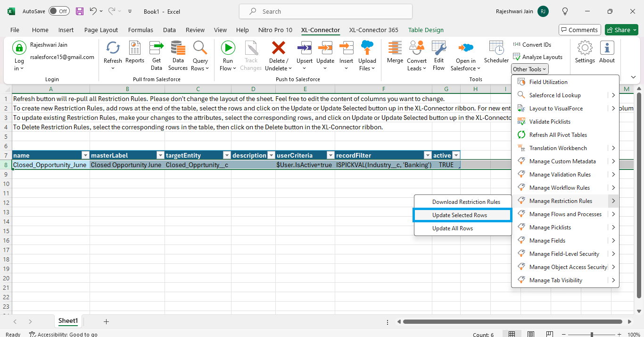Viewport: 644px width, 337px height.
Task: Open Reports from the ribbon
Action: click(135, 52)
